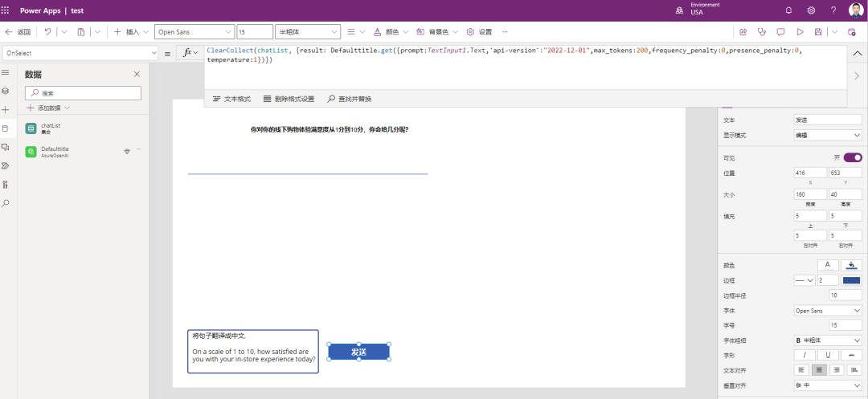Save the app with the disk icon
This screenshot has height=399, width=868.
(x=818, y=32)
